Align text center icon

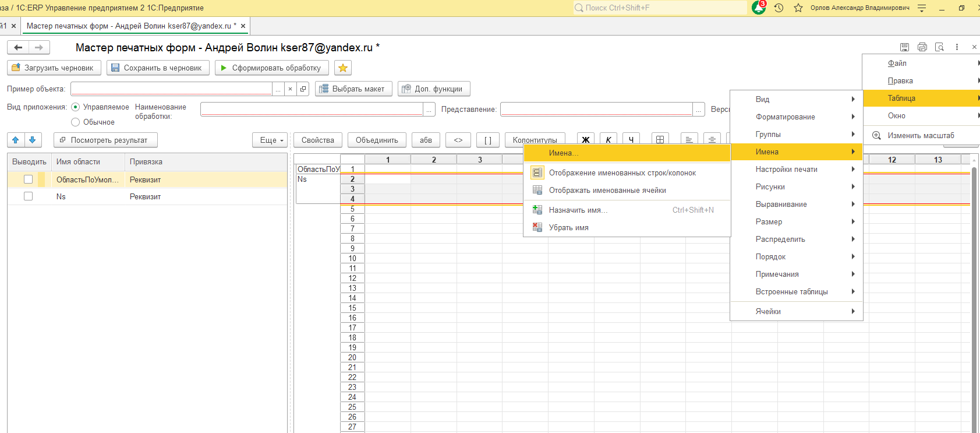712,139
